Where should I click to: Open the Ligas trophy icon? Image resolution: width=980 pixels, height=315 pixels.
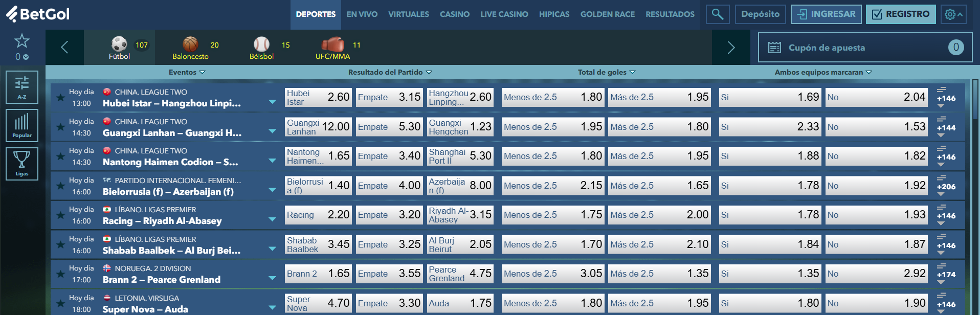pyautogui.click(x=22, y=164)
